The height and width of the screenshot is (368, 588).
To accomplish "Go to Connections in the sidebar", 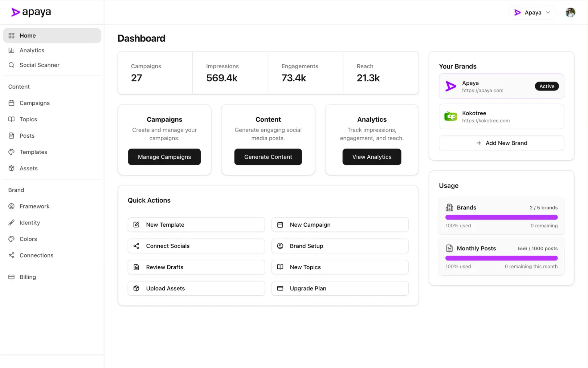I will [36, 255].
